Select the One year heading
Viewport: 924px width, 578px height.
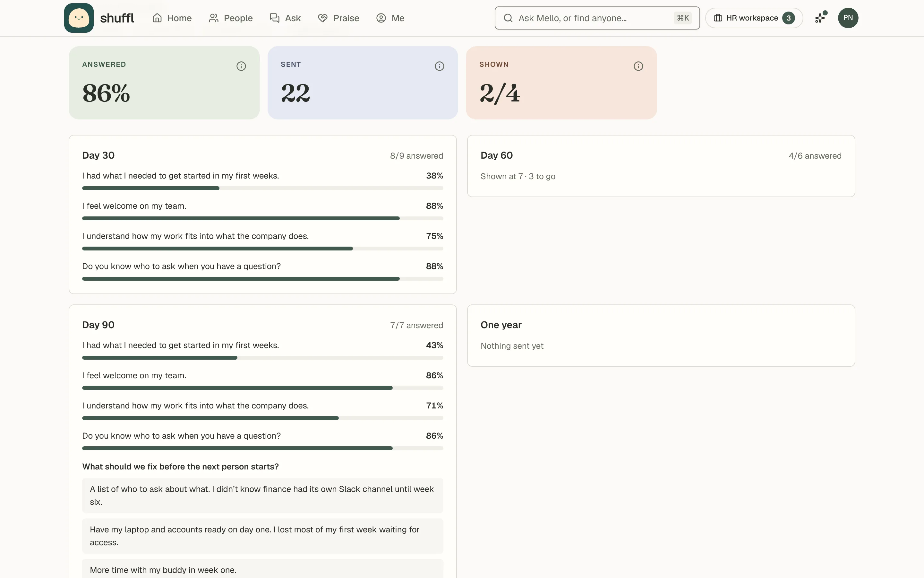501,325
